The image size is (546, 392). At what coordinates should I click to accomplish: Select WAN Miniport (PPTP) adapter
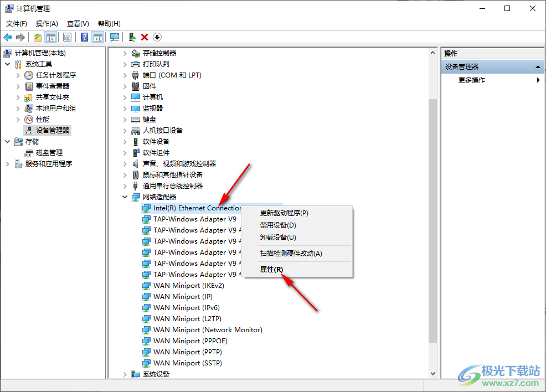[188, 352]
